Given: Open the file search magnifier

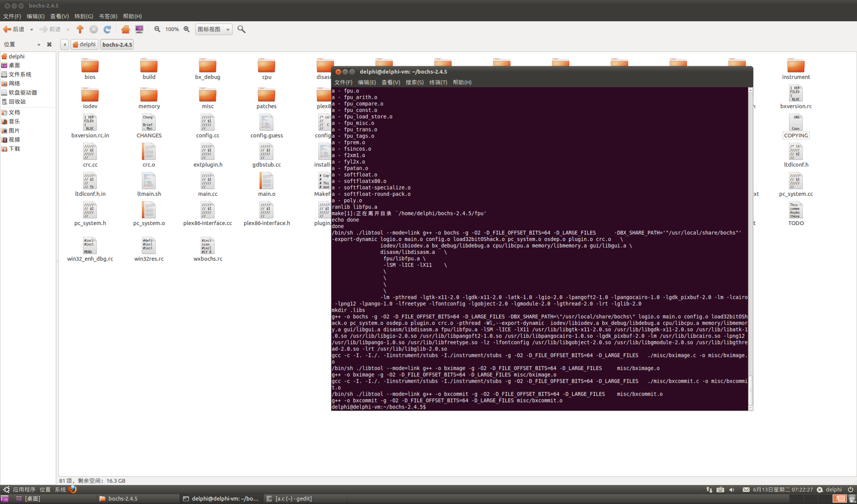Looking at the screenshot, I should coord(241,29).
